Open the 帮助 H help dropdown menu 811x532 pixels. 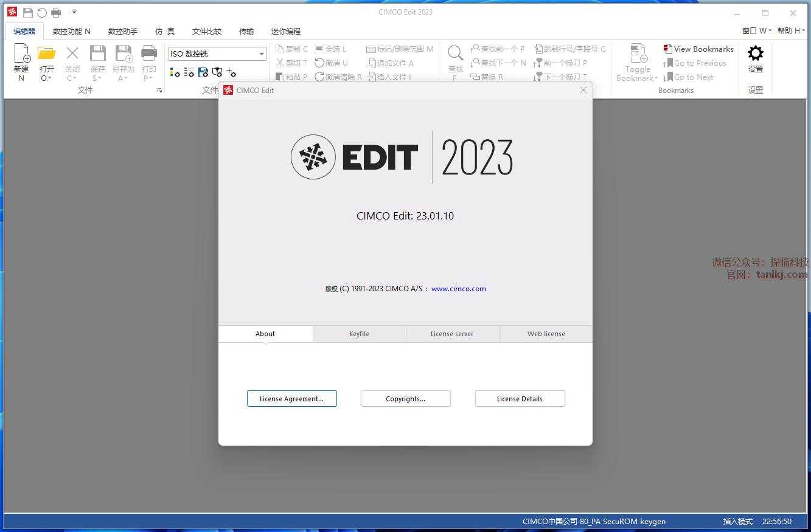[791, 31]
